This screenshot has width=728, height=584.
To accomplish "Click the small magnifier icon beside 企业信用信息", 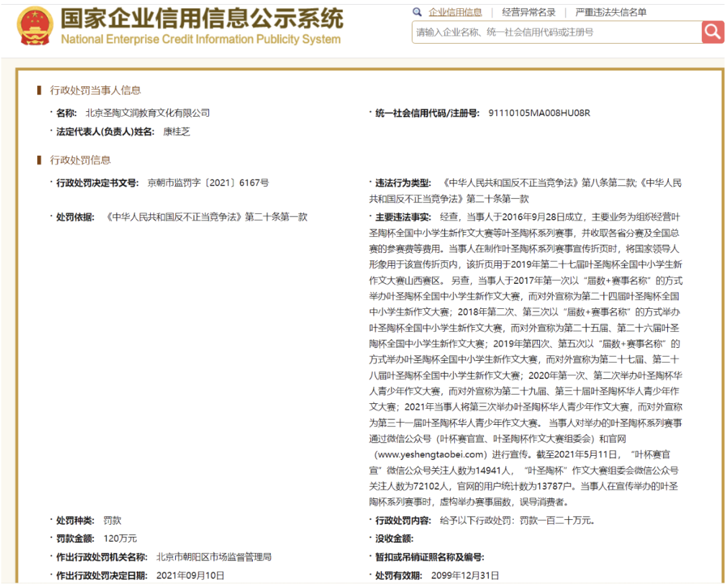I will coord(417,12).
